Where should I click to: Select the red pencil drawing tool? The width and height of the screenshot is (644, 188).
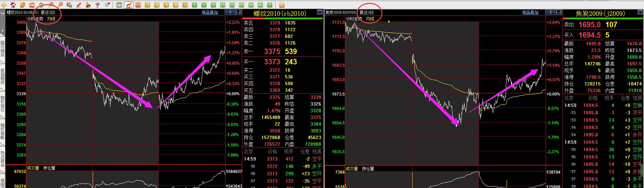click(x=79, y=5)
